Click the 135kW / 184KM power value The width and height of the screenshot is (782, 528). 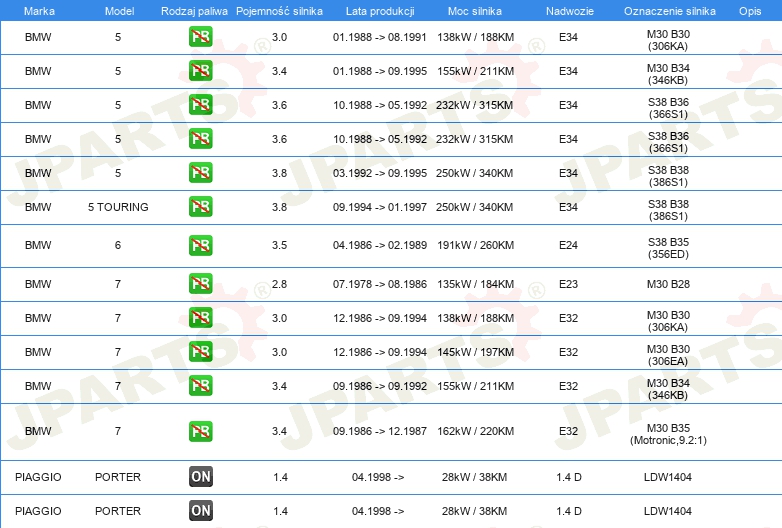pos(475,284)
